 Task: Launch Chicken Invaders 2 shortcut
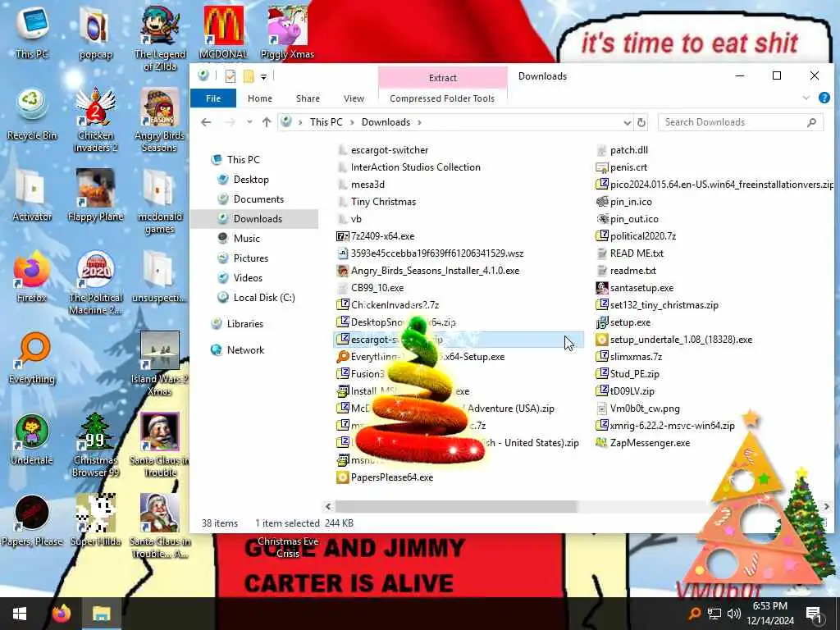pyautogui.click(x=95, y=120)
